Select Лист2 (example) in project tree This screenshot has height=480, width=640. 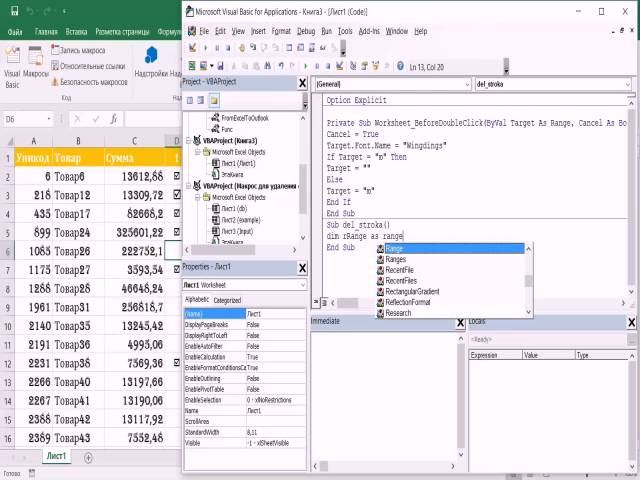(x=243, y=220)
